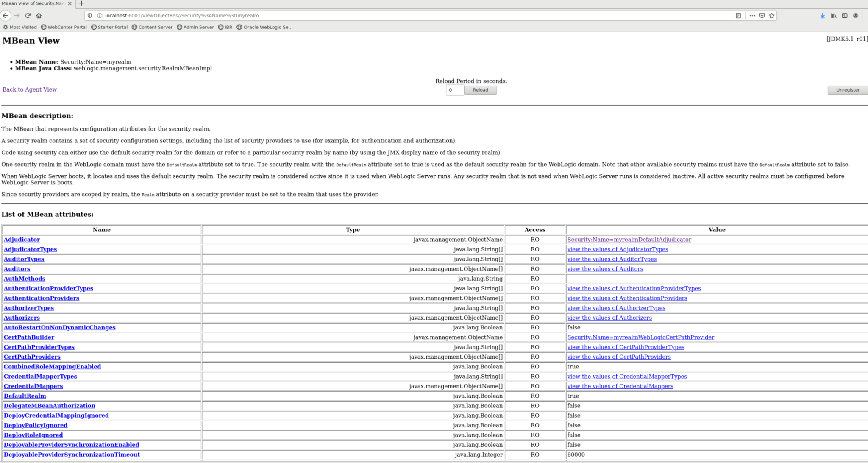
Task: Follow Back to Agent View link
Action: (30, 89)
